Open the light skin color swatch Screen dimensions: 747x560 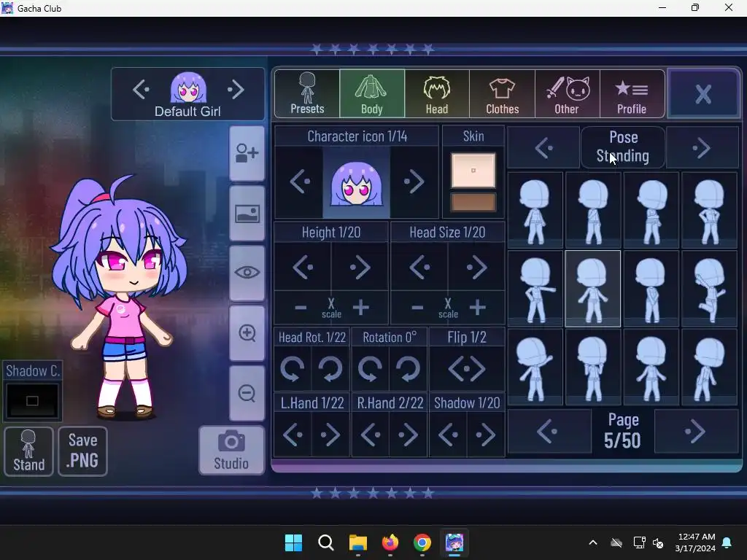(473, 170)
